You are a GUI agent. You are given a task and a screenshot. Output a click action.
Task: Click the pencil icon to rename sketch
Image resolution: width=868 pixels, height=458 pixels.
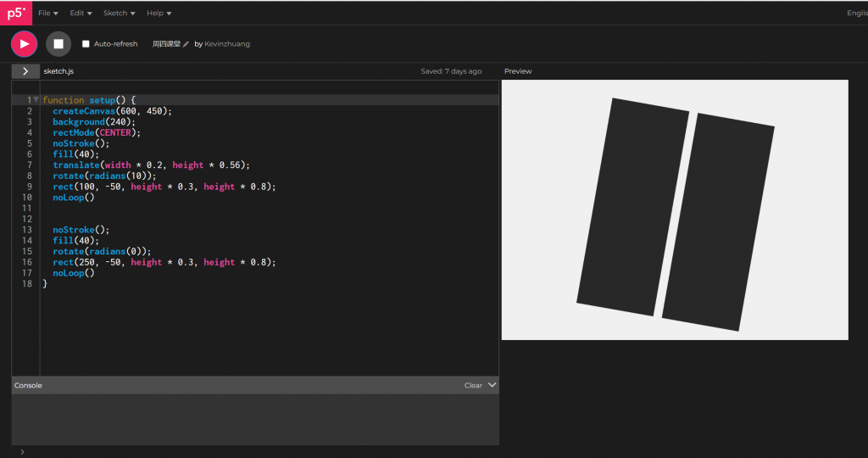pyautogui.click(x=186, y=44)
